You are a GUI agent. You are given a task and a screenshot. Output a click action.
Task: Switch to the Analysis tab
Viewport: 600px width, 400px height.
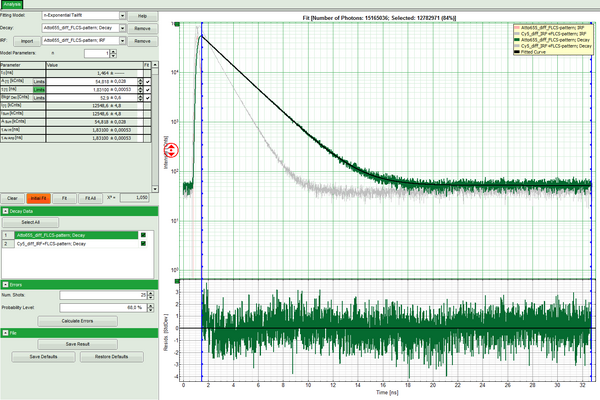(x=14, y=4)
